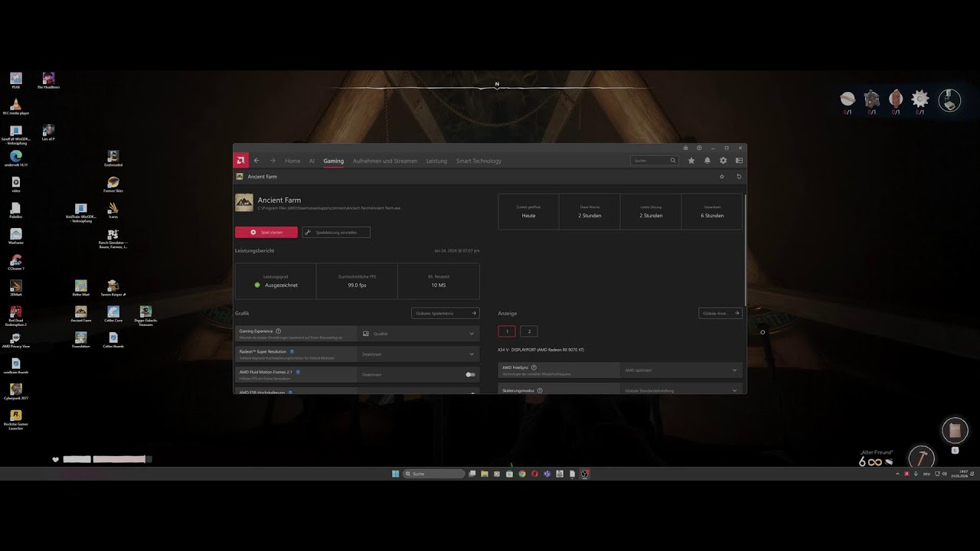Open File Explorer from the taskbar

(x=485, y=474)
